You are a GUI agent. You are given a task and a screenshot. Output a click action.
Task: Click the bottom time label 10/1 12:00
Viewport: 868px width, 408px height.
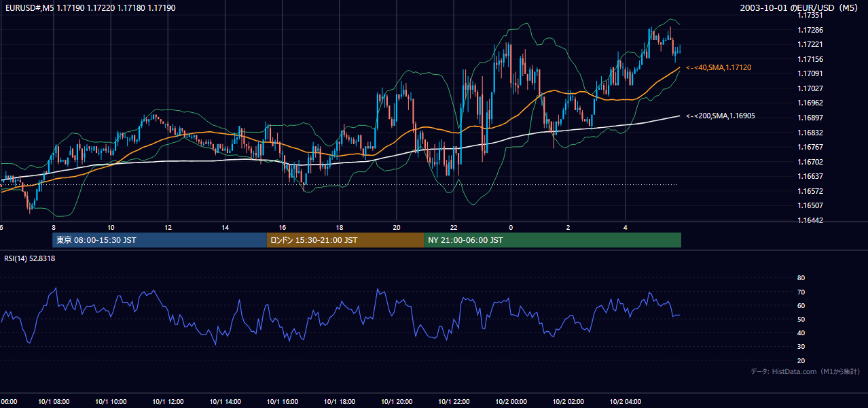[167, 402]
